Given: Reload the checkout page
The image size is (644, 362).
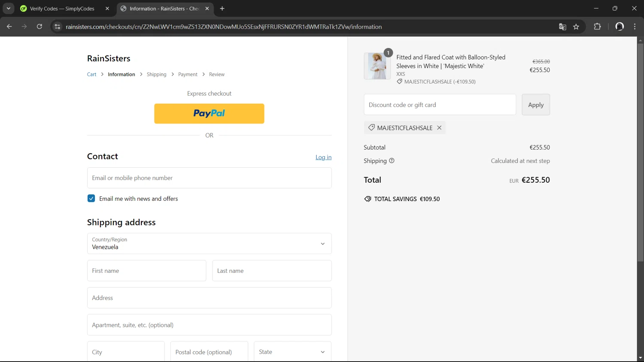Looking at the screenshot, I should tap(39, 27).
